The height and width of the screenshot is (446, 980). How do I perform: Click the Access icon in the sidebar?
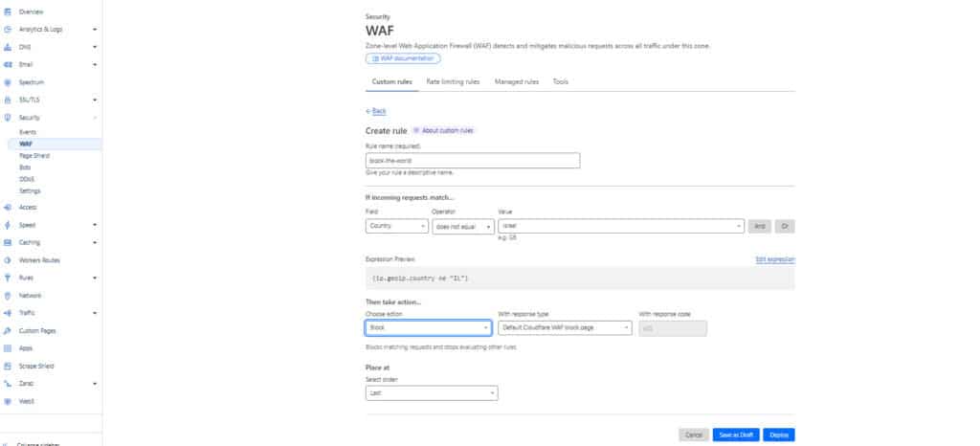coord(8,207)
